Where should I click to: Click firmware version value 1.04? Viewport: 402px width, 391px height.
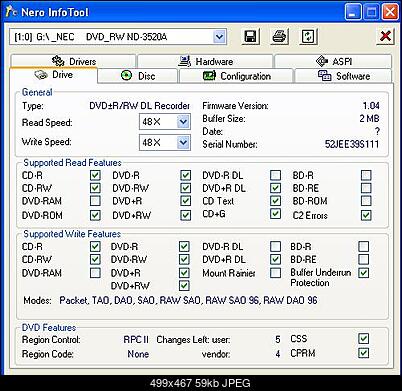point(371,106)
